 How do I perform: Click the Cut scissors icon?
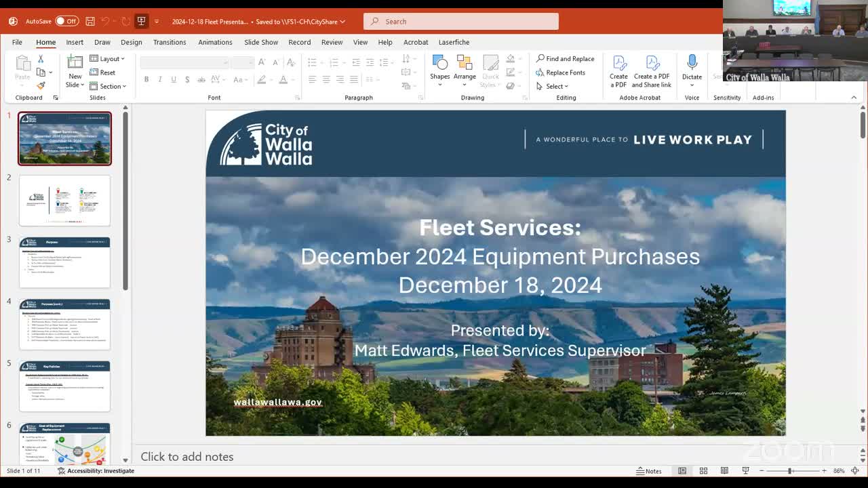click(41, 59)
